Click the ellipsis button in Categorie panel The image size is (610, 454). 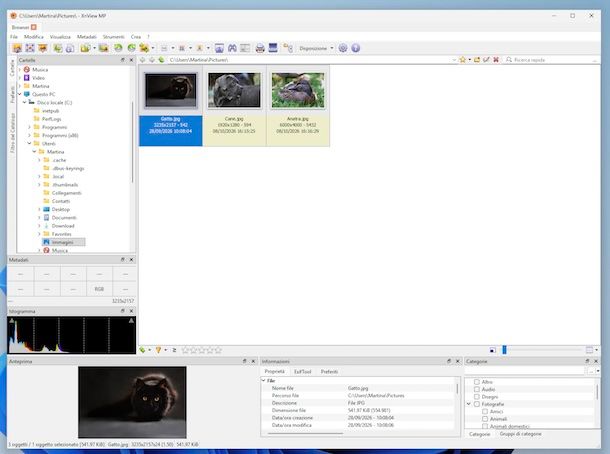[x=591, y=371]
